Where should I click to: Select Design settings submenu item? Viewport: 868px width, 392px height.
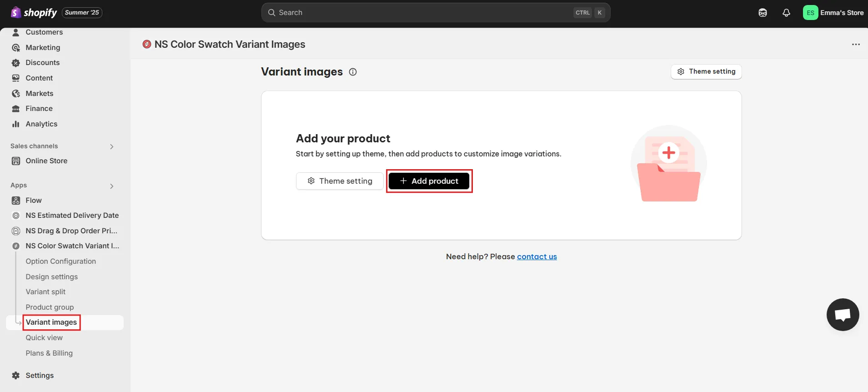[x=52, y=277]
